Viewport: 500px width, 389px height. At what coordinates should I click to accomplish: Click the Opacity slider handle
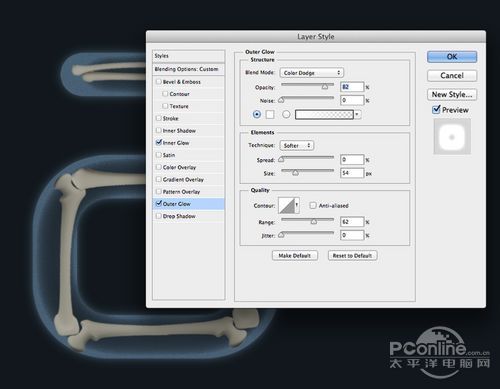[x=325, y=87]
